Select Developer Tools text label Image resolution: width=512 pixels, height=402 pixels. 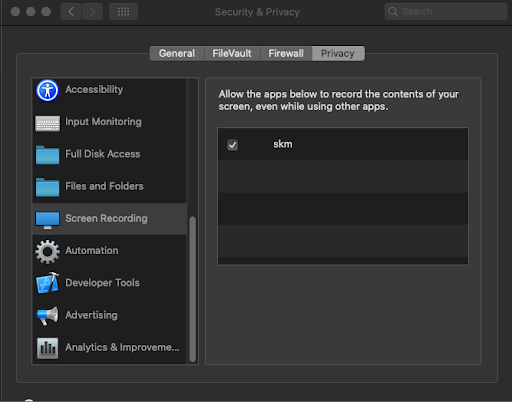pyautogui.click(x=102, y=283)
